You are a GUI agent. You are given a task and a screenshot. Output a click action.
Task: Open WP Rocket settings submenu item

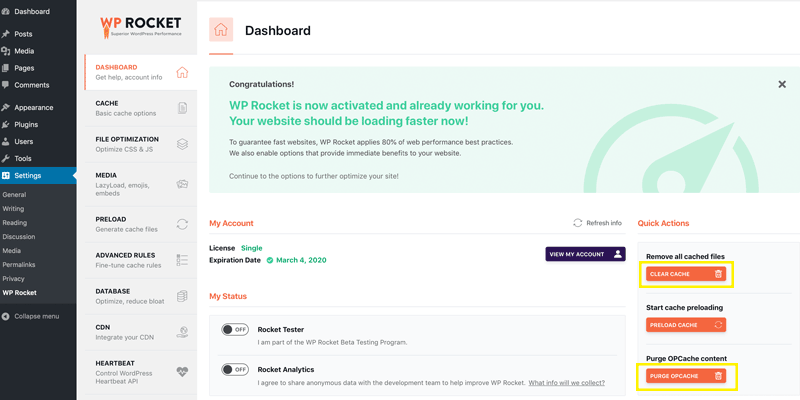[x=20, y=293]
